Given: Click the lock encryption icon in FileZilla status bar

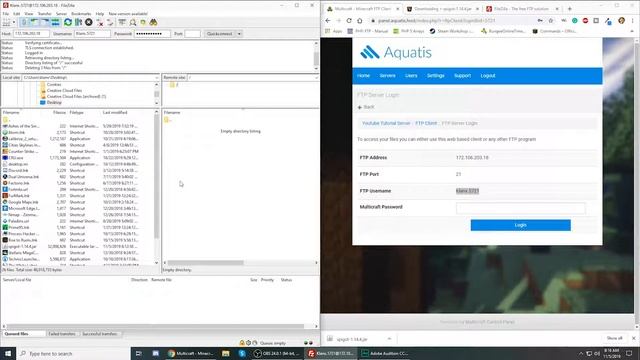Looking at the screenshot, I should [x=242, y=343].
